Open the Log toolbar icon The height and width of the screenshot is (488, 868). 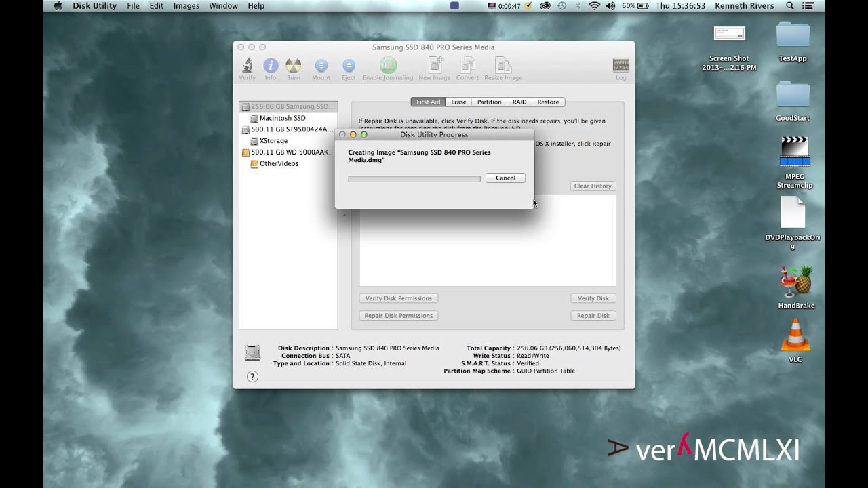click(620, 69)
